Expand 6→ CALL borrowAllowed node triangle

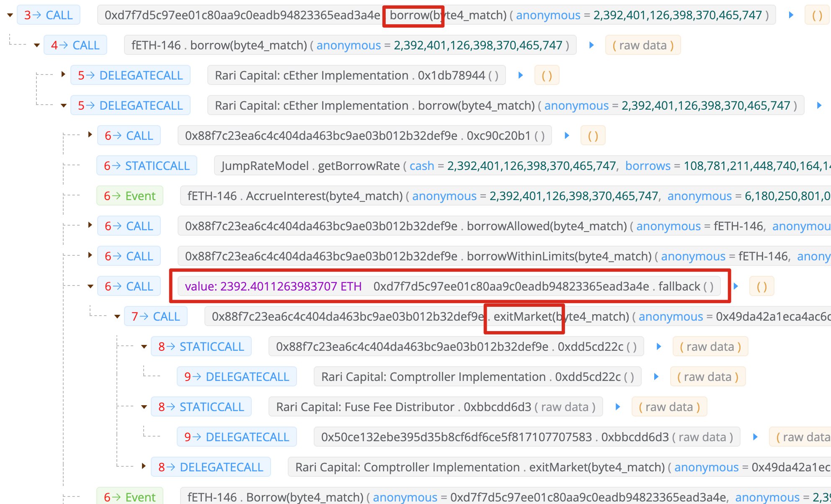(x=90, y=225)
